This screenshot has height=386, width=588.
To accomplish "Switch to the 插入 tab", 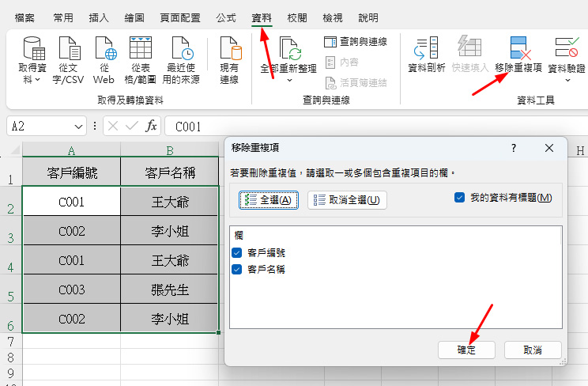I will 99,17.
